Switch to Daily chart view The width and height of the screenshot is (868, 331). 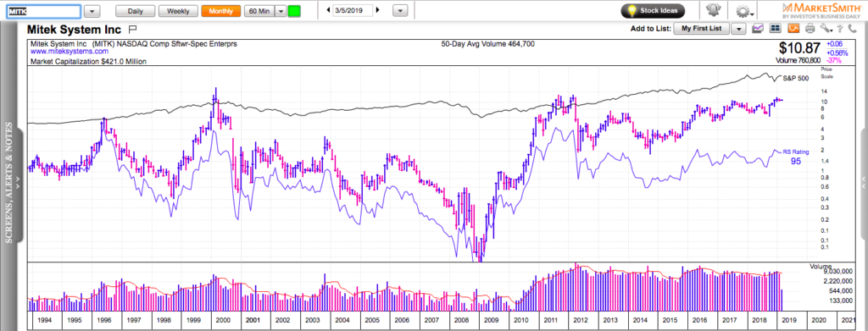pyautogui.click(x=135, y=11)
